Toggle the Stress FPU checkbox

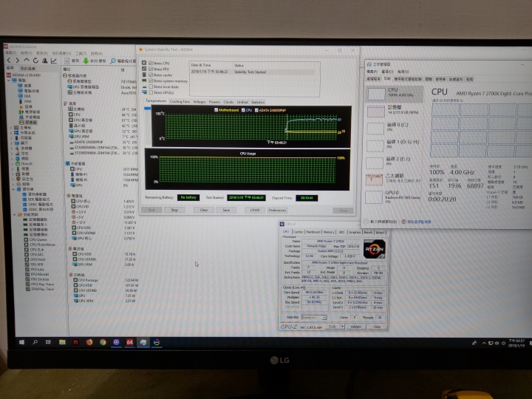151,69
